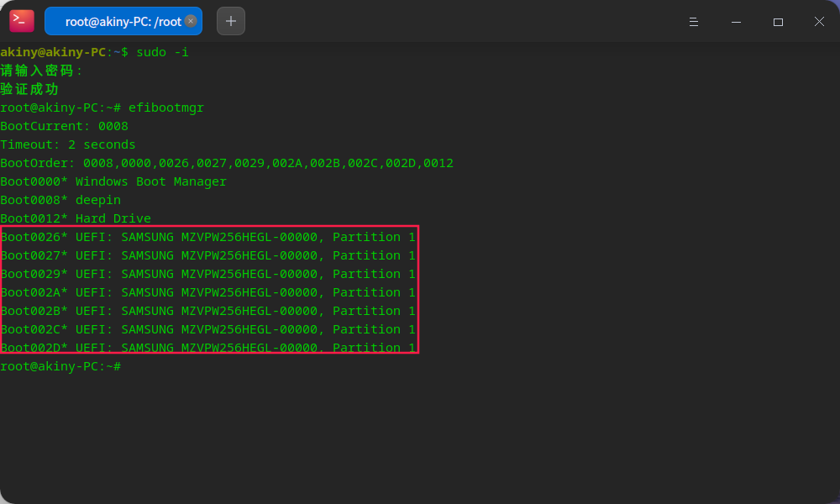Click the Boot0029 UEFI SAMSUNG entry

tap(207, 274)
